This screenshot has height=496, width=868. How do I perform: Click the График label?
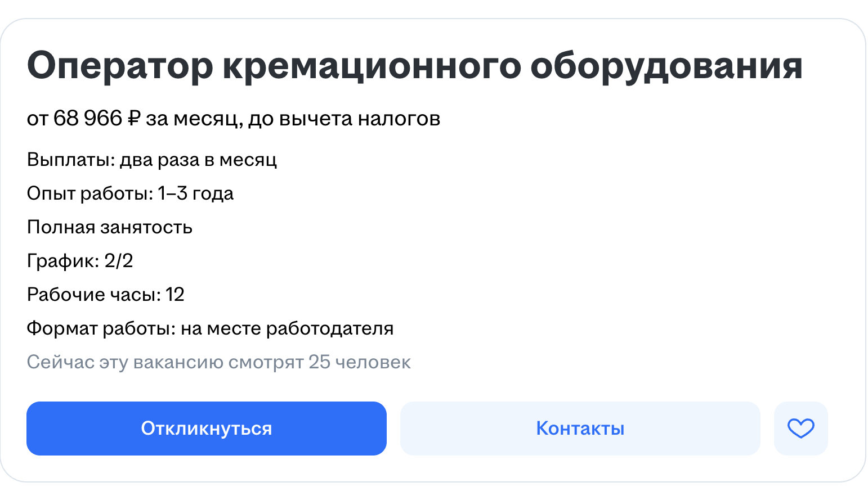click(63, 261)
